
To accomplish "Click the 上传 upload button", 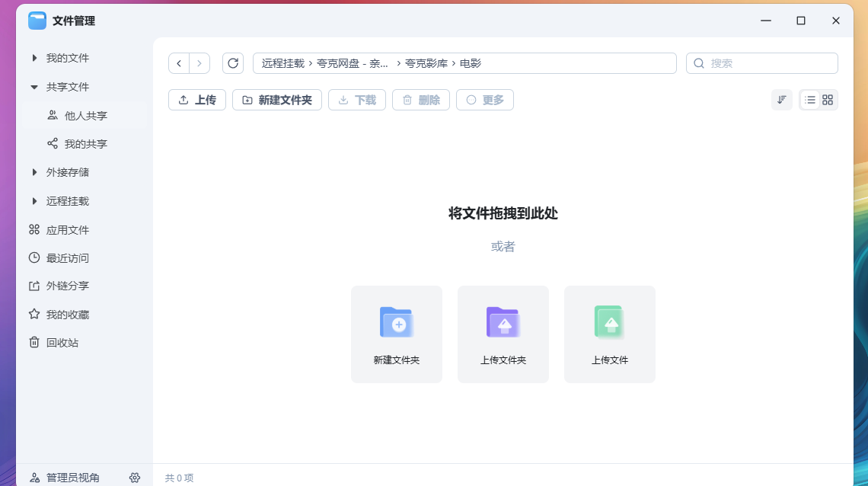I will point(197,100).
